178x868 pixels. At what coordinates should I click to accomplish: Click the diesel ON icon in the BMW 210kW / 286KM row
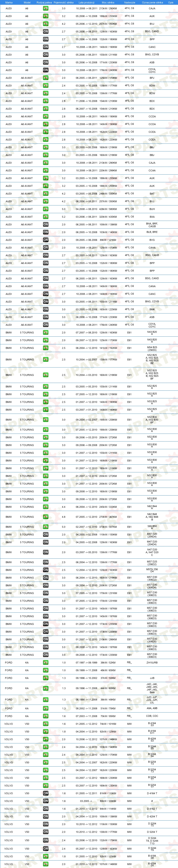[x=46, y=639]
